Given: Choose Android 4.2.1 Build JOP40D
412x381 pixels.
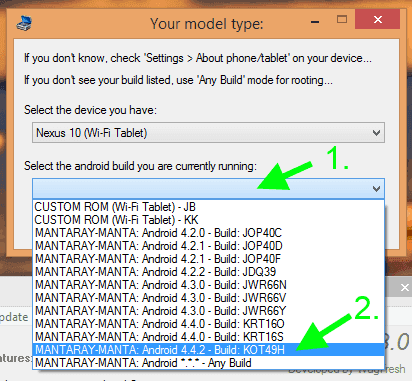Looking at the screenshot, I should pyautogui.click(x=209, y=246).
